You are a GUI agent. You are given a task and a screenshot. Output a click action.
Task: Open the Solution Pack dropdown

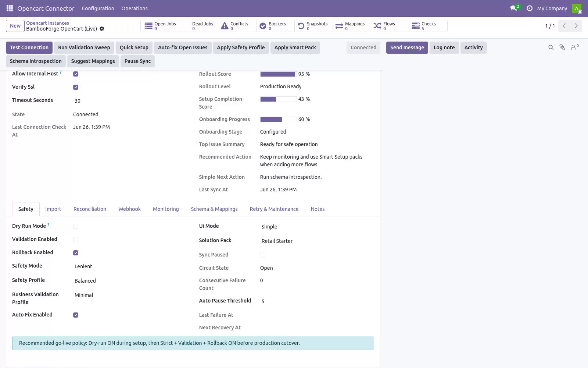317,241
